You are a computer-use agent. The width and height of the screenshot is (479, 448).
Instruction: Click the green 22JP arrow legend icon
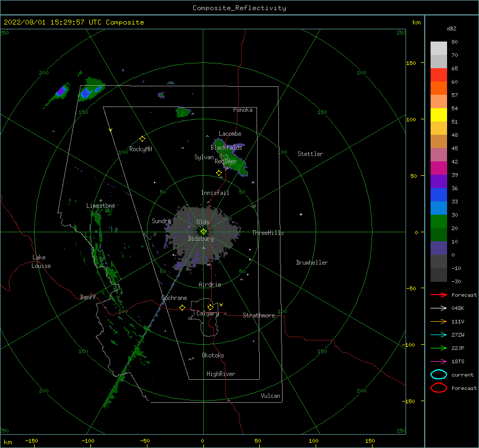click(x=439, y=348)
